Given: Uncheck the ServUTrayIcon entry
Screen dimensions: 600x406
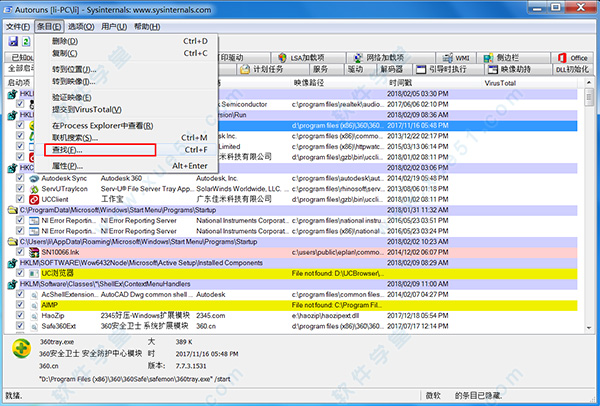Looking at the screenshot, I should [x=20, y=189].
